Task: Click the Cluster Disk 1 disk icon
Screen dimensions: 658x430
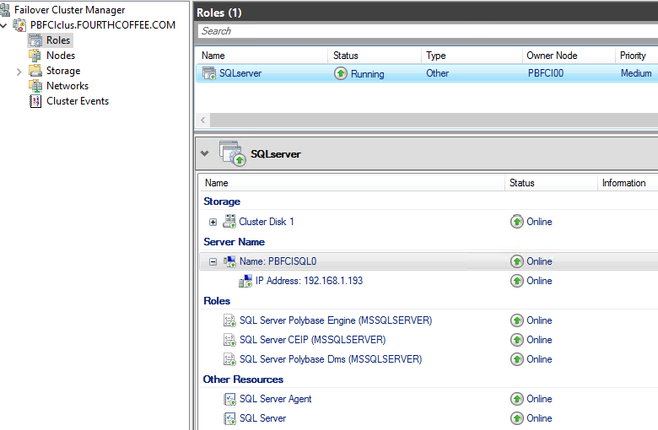Action: click(x=229, y=222)
